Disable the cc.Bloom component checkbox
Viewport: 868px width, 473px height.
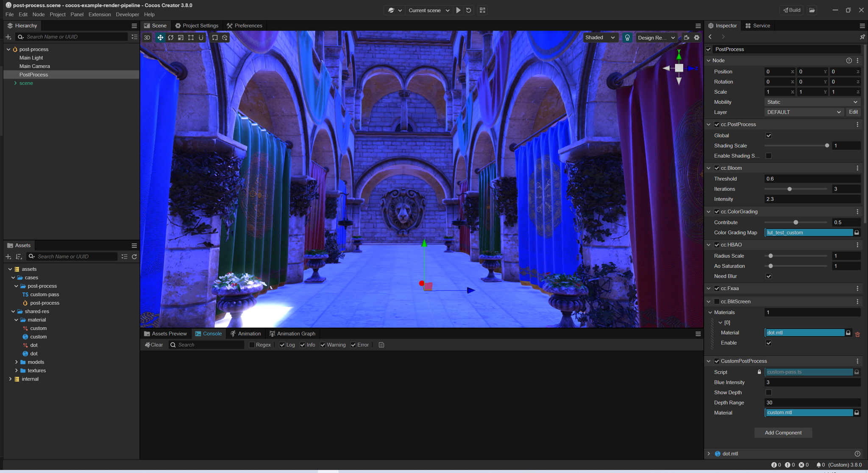coord(717,168)
